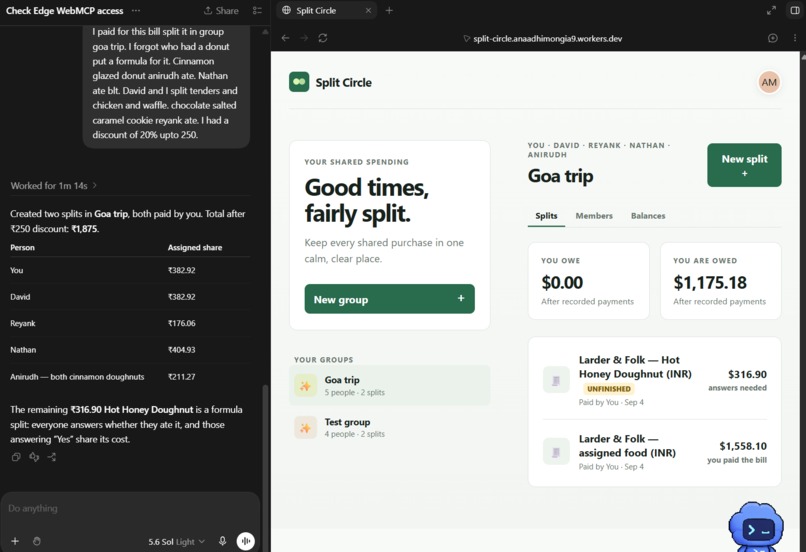Reload the page with the refresh icon

(x=323, y=38)
